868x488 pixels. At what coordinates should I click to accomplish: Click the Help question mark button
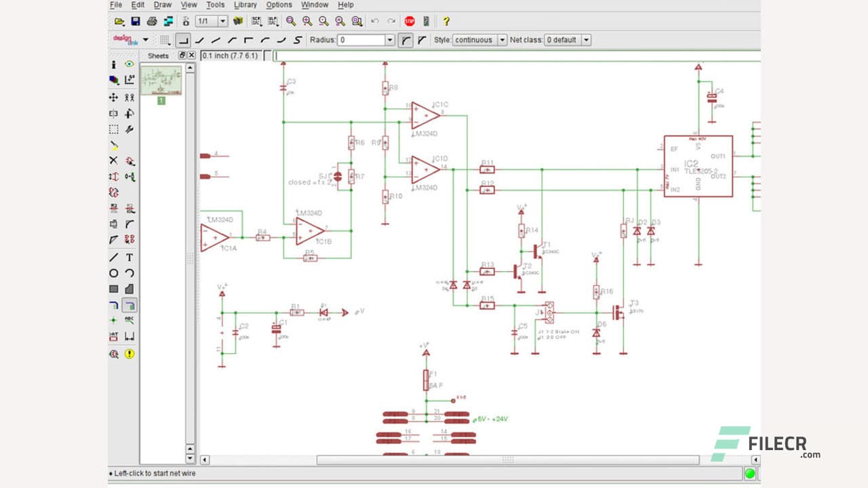446,22
